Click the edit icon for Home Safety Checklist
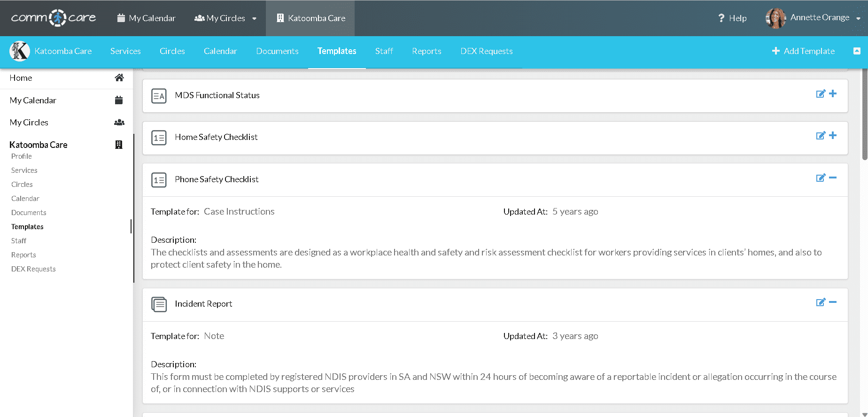The height and width of the screenshot is (417, 868). click(820, 136)
